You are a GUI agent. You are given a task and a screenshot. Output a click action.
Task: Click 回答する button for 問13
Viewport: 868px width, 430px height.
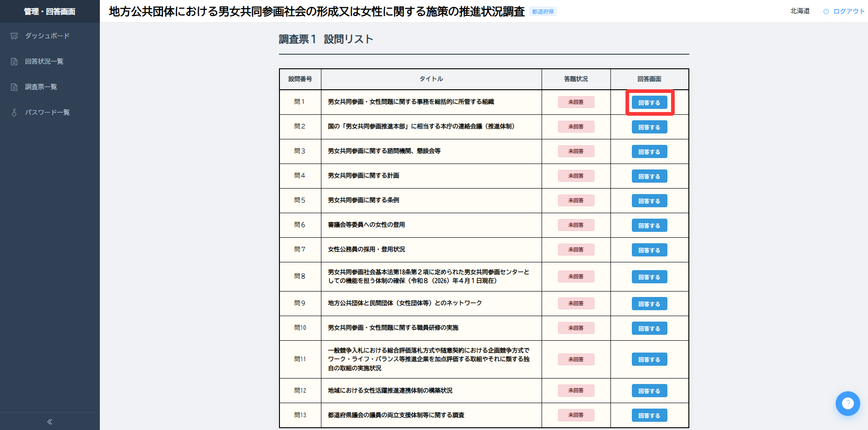point(649,415)
